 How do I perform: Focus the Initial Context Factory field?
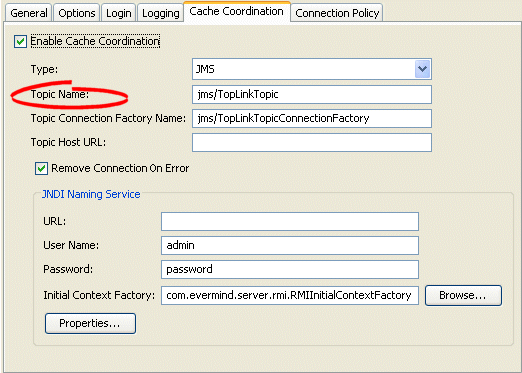click(x=290, y=295)
